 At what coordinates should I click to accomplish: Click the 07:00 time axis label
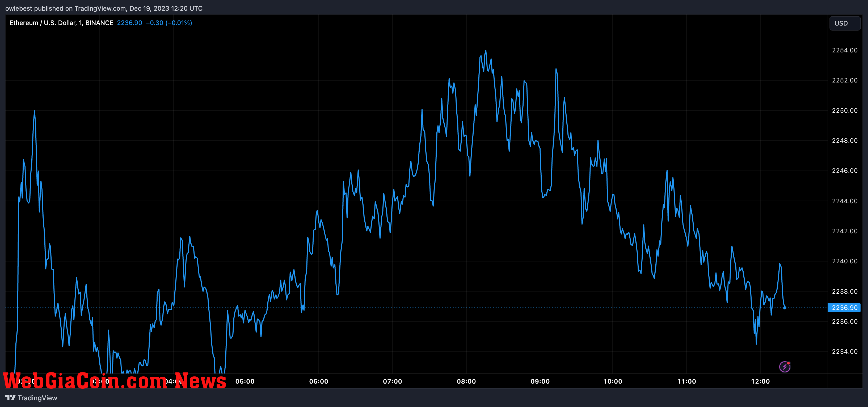click(393, 381)
